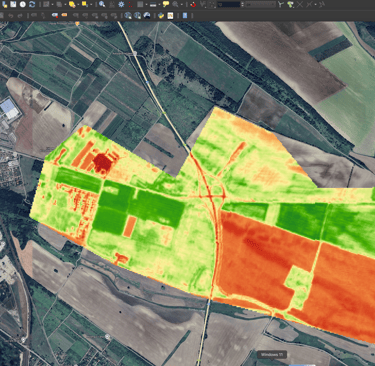Click the Refresh map icon

(x=32, y=4)
